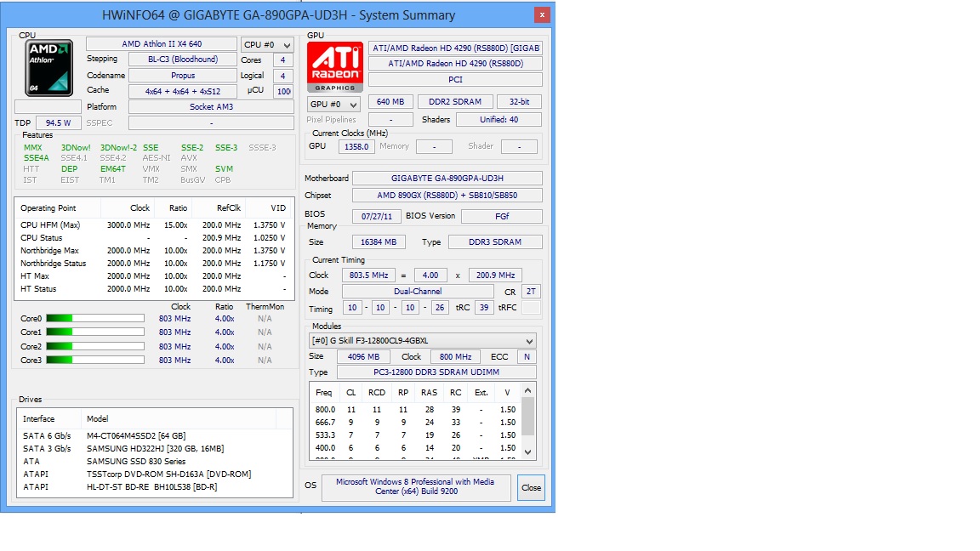Viewport: 980px width, 551px height.
Task: Click the GPU clock 1358.0 value
Action: (x=357, y=147)
